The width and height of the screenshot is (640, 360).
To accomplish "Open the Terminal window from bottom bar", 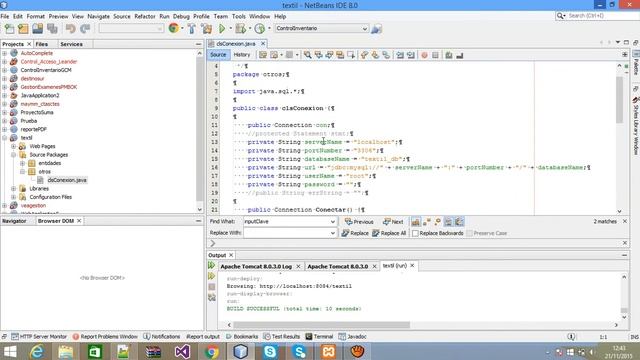I will pos(319,337).
